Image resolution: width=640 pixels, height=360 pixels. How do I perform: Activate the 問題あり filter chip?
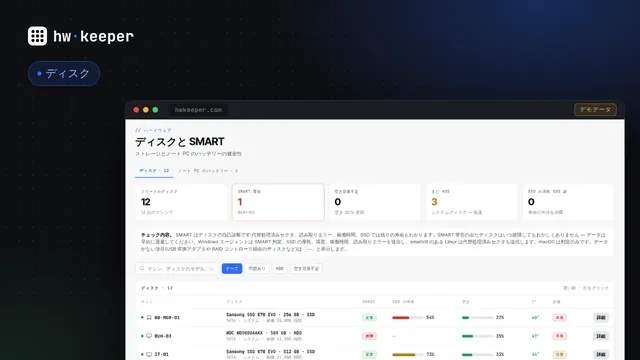point(257,269)
